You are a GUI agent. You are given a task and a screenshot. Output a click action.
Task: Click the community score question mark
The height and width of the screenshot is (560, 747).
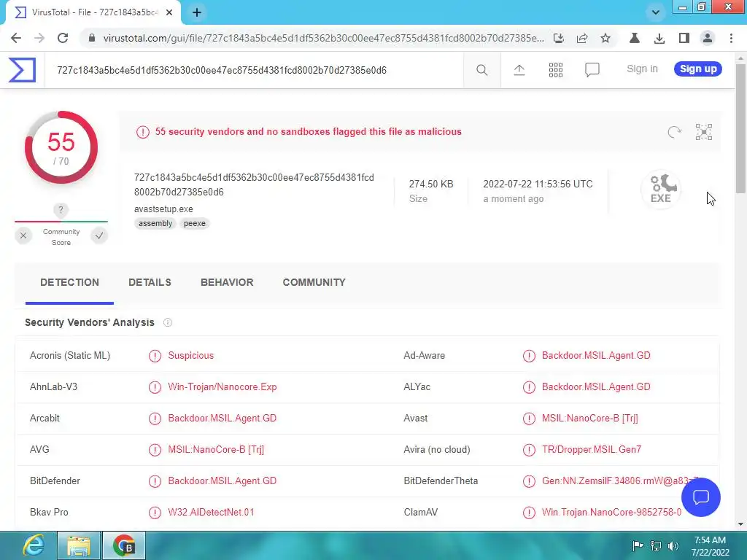61,210
